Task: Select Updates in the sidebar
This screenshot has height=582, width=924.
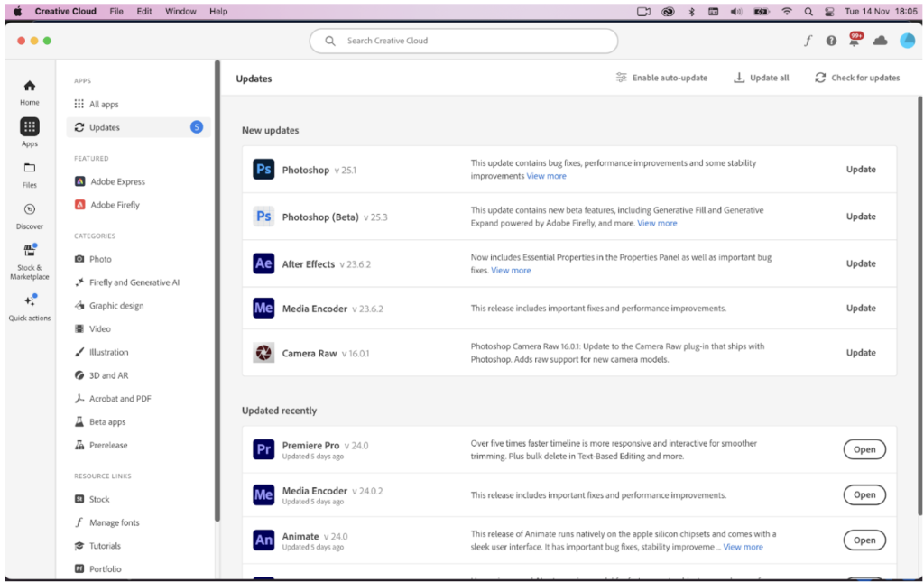Action: click(x=138, y=127)
